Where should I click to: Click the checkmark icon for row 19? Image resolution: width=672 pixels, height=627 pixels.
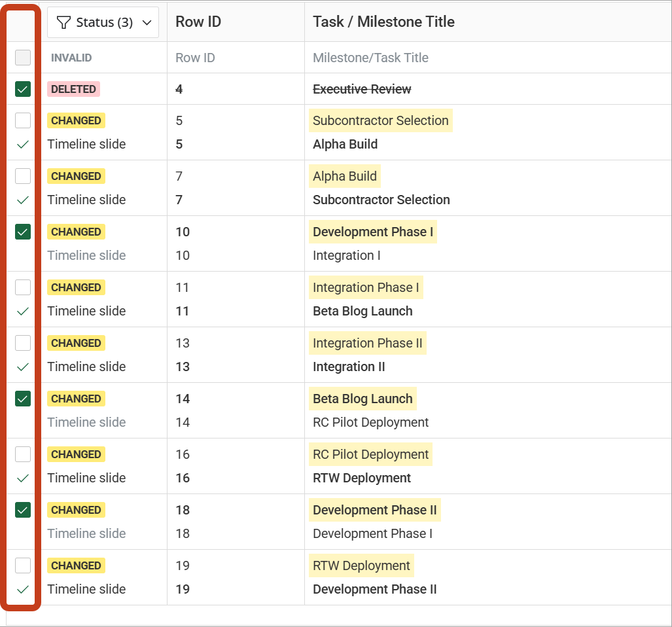click(22, 589)
